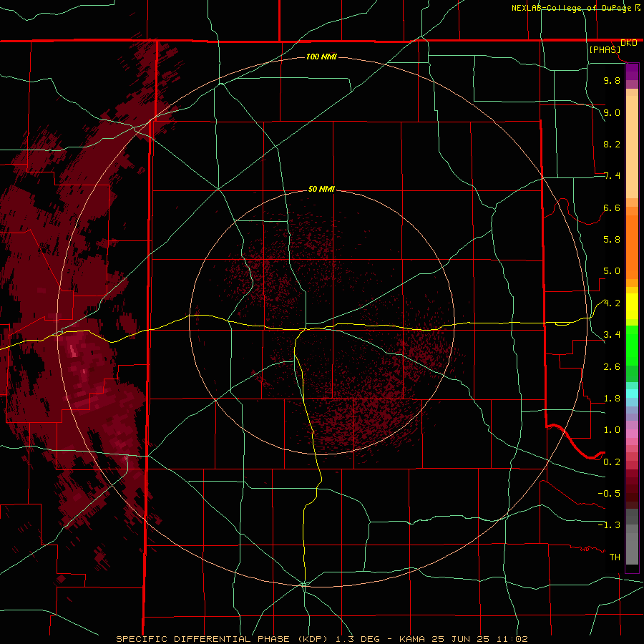Click the 1.0 scale value
The image size is (644, 644).
point(612,430)
